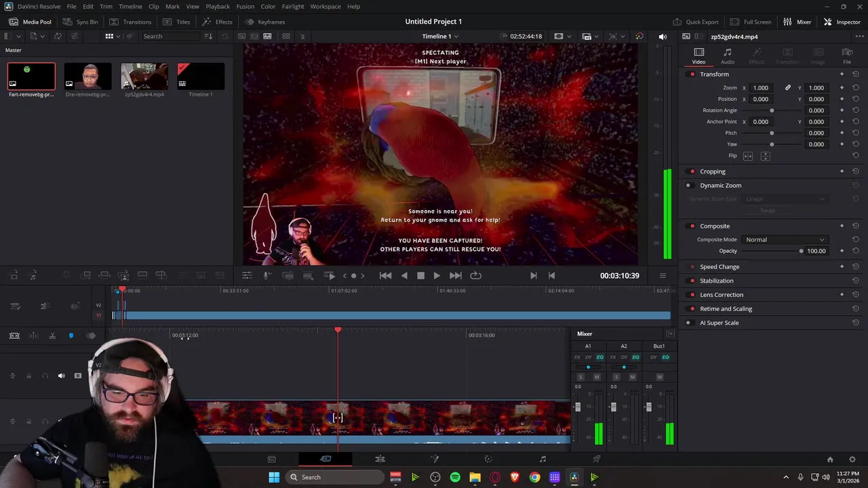Open the Media Pool panel

[x=30, y=22]
